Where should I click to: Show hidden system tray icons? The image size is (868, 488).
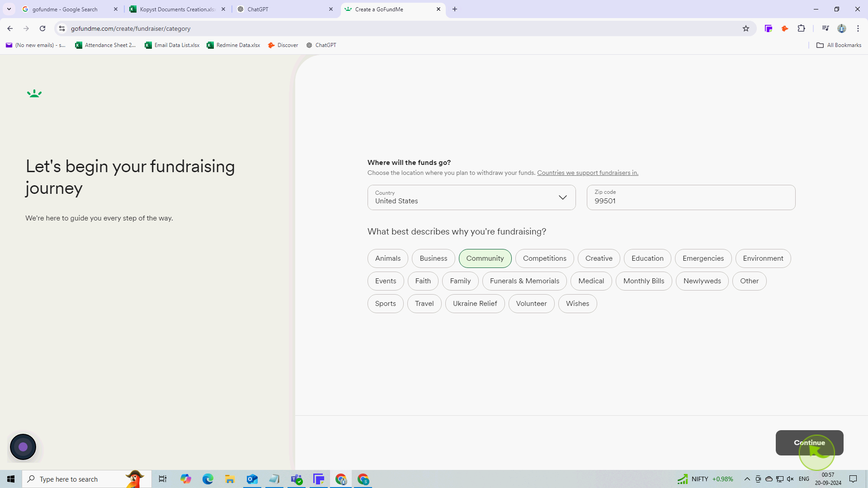747,479
